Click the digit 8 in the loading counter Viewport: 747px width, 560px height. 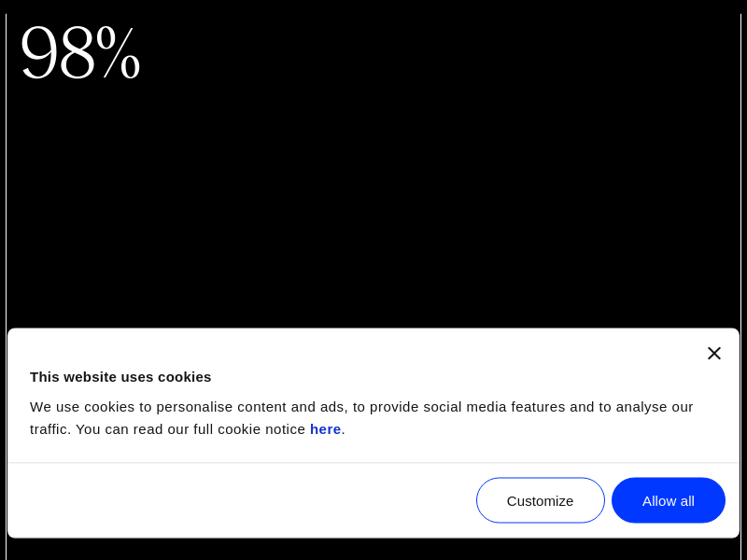click(x=77, y=54)
